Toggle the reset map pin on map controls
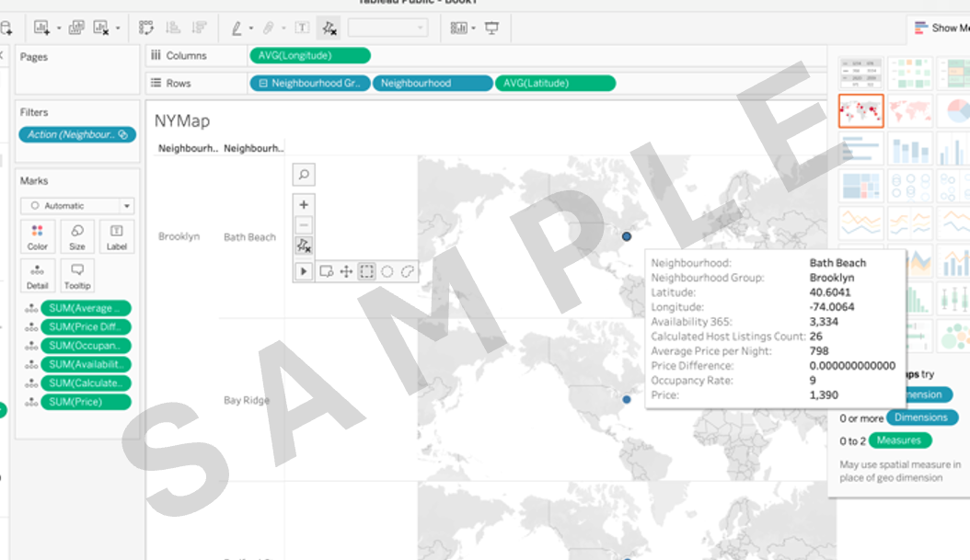 (x=304, y=246)
